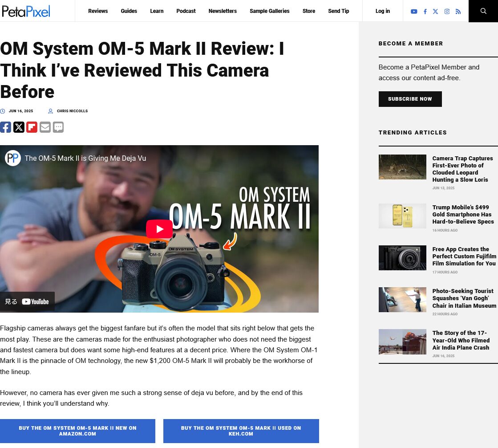Viewport: 498px width, 448px height.
Task: Open author Chris Niccolls' page
Action: click(72, 111)
